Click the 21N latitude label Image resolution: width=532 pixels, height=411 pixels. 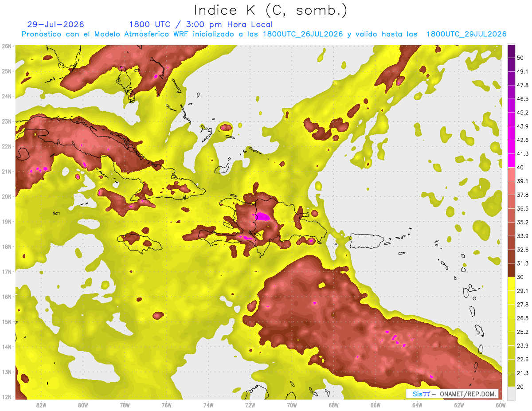tap(6, 172)
